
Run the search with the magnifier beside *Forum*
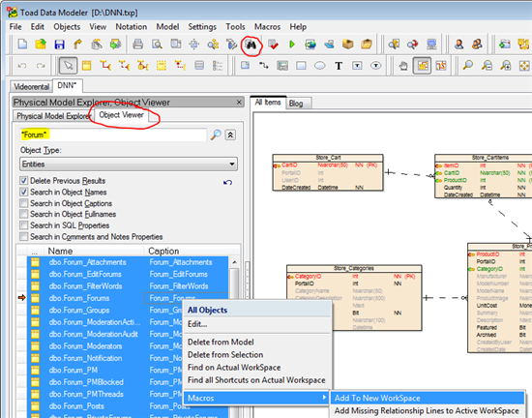tap(216, 134)
